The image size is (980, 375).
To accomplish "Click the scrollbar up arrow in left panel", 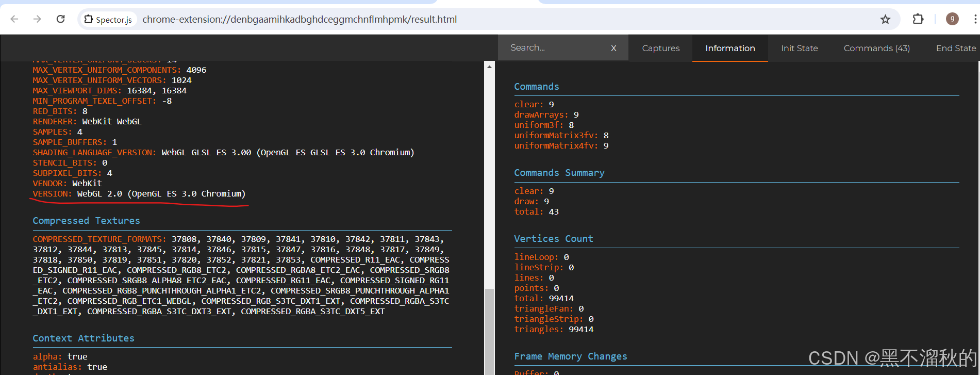I will [489, 67].
